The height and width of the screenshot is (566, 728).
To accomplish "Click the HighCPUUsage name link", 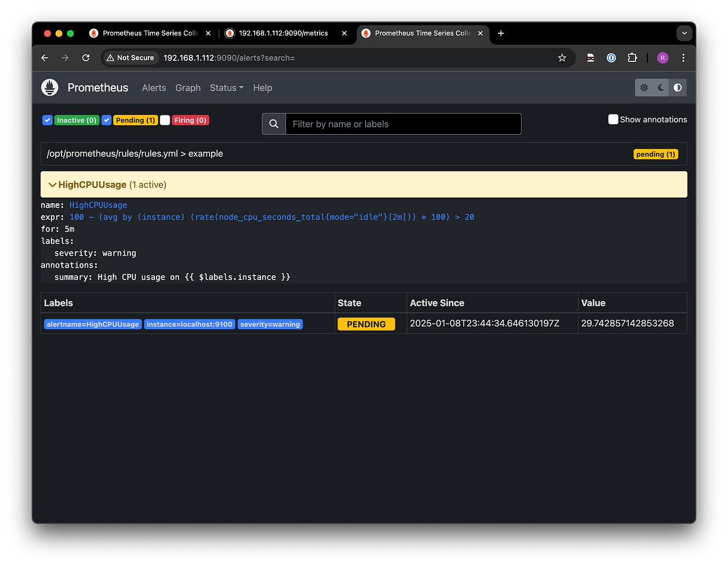I will pos(98,205).
